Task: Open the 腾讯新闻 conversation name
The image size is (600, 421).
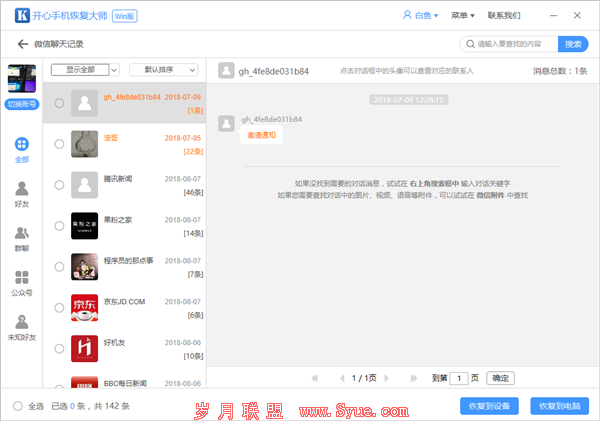Action: pyautogui.click(x=118, y=179)
